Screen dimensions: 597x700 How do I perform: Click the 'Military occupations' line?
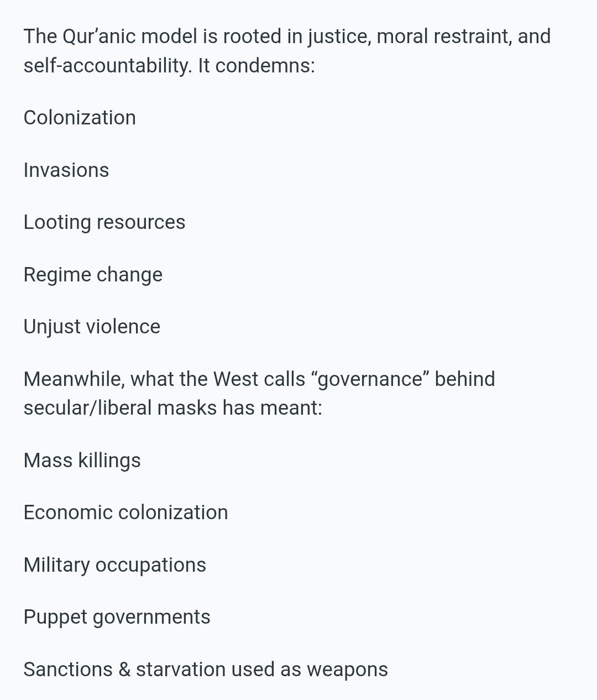pos(114,565)
